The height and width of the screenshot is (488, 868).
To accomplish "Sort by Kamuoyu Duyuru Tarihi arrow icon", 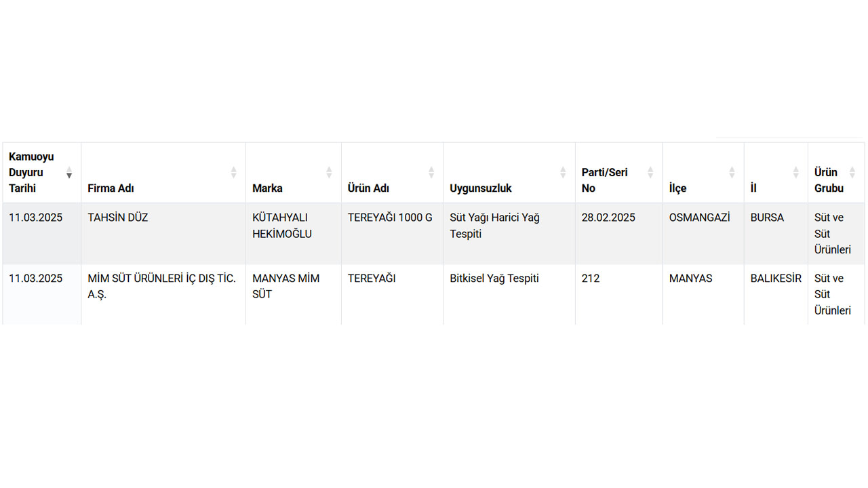I will point(68,172).
